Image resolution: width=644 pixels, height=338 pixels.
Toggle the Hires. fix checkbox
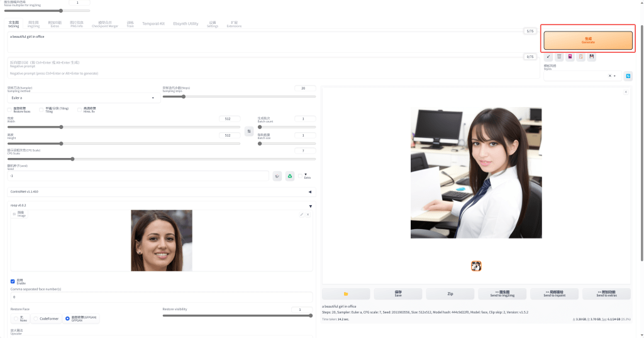[80, 110]
